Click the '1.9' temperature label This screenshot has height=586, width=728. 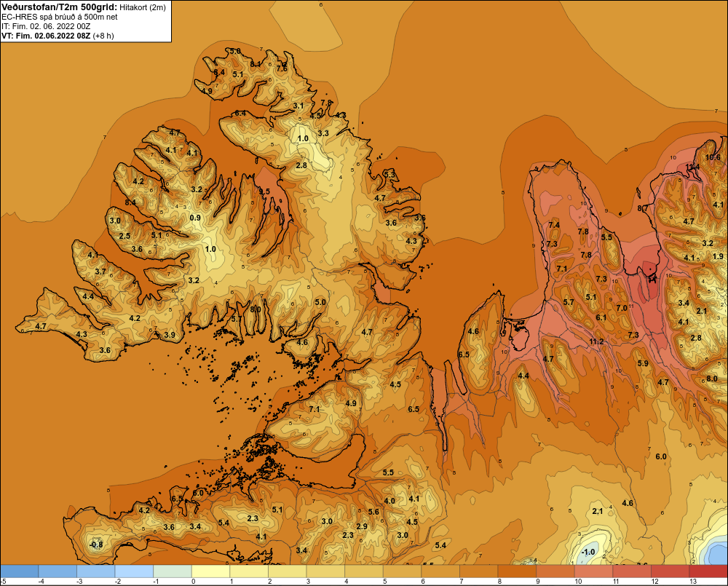[718, 256]
